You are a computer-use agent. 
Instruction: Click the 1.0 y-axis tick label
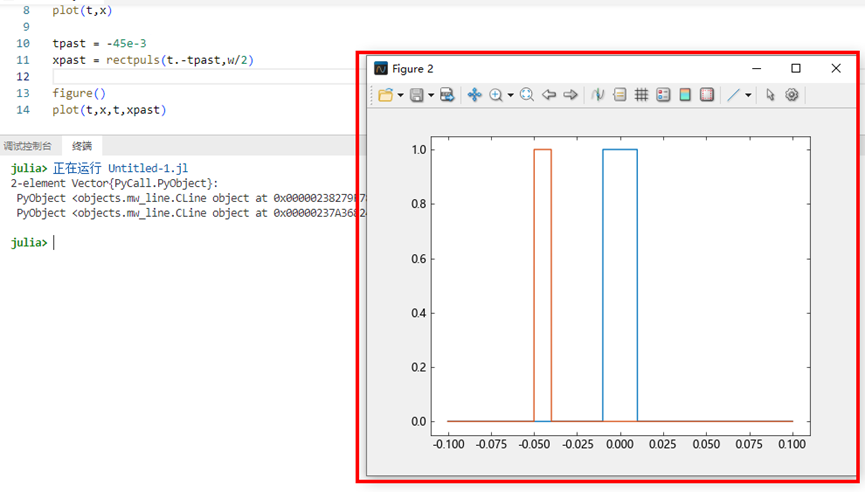point(419,149)
